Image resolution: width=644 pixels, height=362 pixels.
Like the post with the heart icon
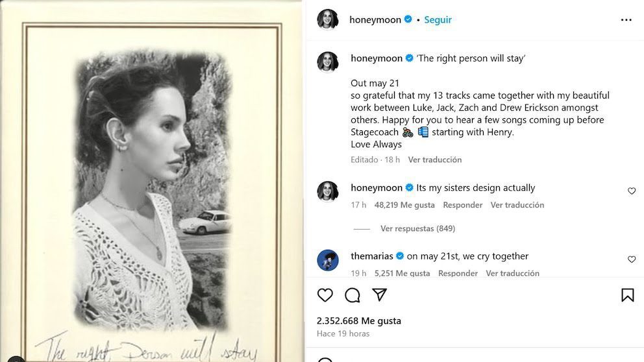click(325, 295)
